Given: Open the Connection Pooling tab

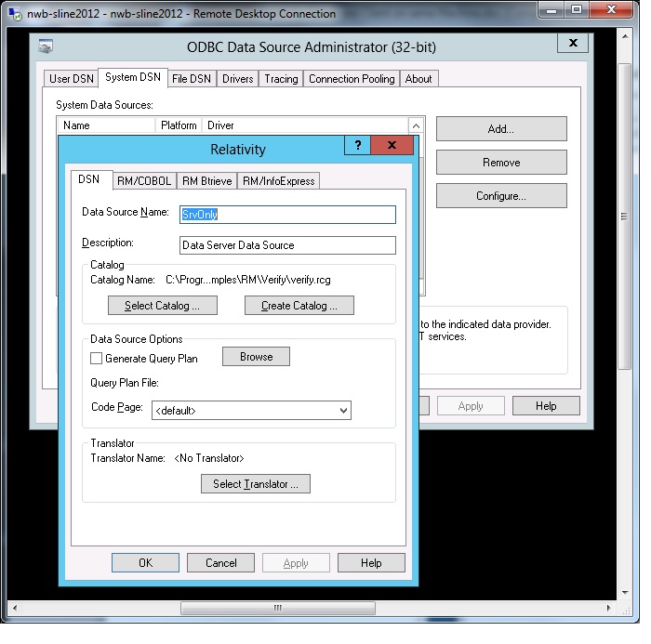Looking at the screenshot, I should pyautogui.click(x=352, y=78).
